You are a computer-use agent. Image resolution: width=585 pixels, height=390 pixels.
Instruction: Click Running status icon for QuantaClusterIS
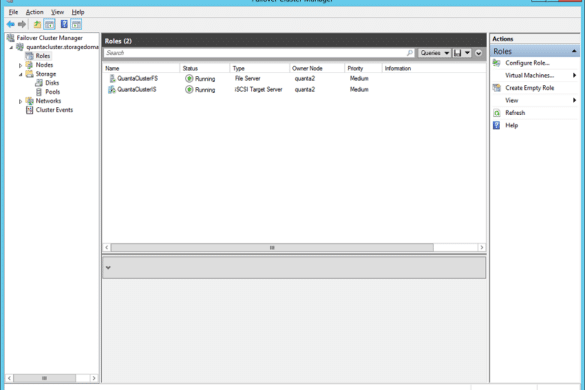coord(189,90)
